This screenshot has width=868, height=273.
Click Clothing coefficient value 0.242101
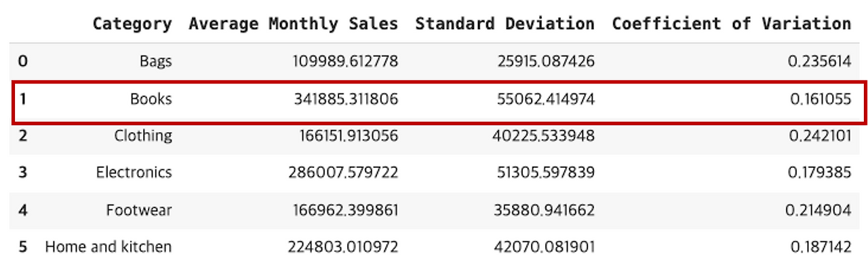pos(820,135)
